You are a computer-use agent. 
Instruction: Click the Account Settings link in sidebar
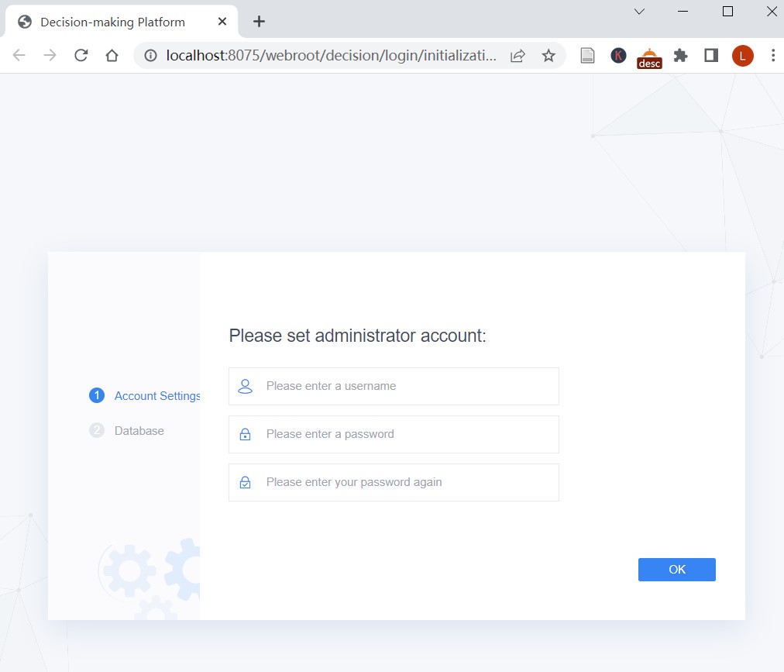[157, 395]
